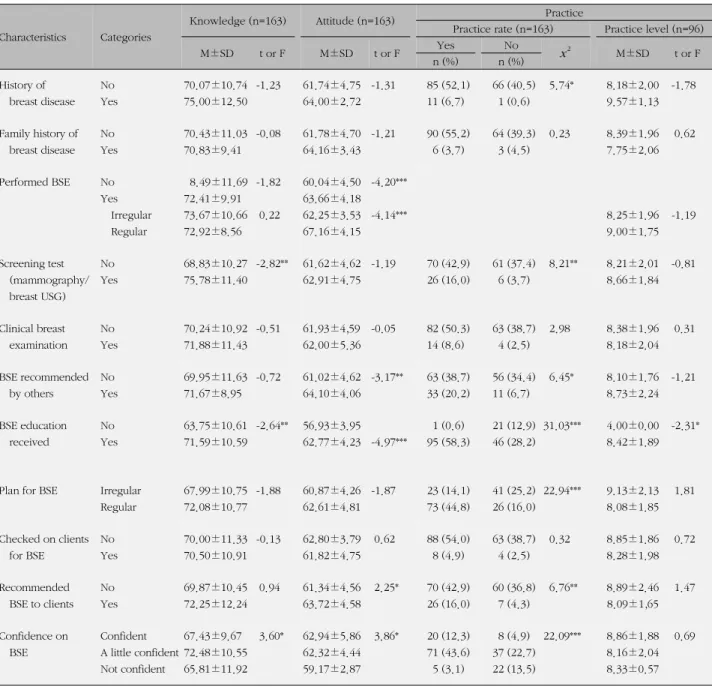Click the 'History of' row label
Image resolution: width=712 pixels, height=687 pixels.
point(23,85)
